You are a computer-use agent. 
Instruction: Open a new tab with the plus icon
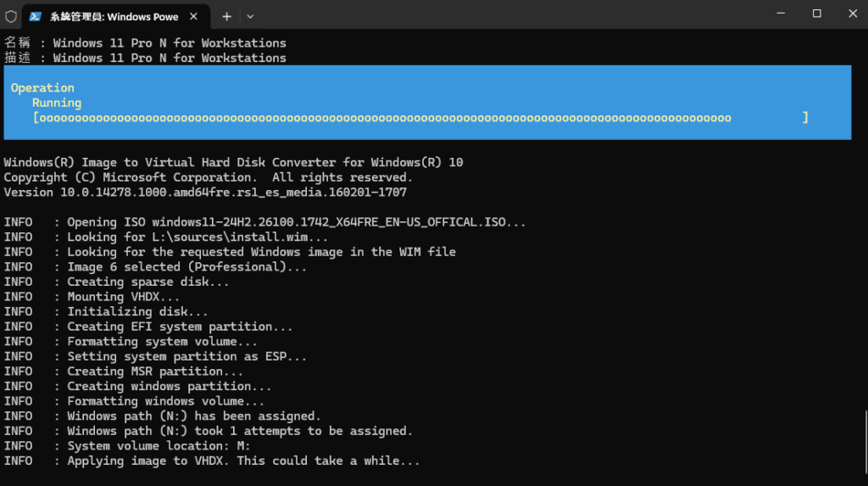[226, 16]
